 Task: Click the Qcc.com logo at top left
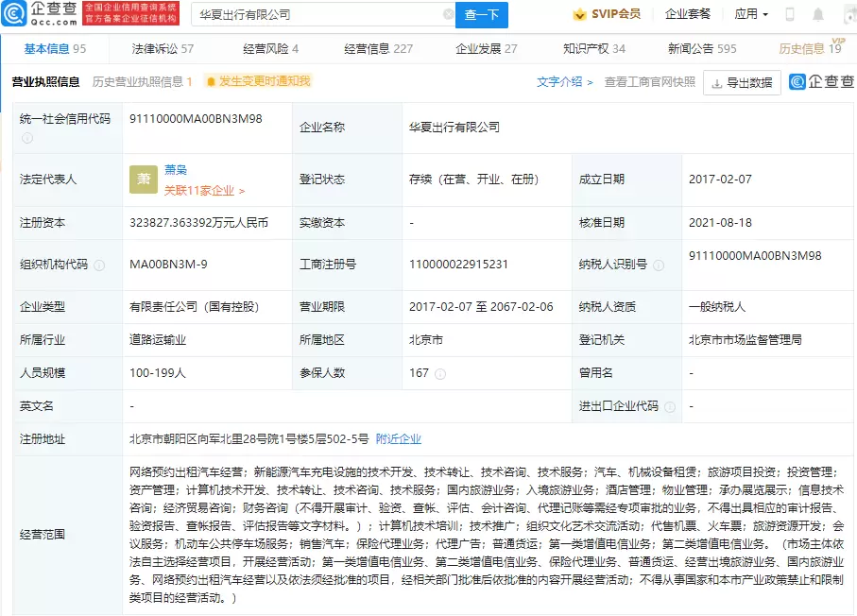[40, 13]
